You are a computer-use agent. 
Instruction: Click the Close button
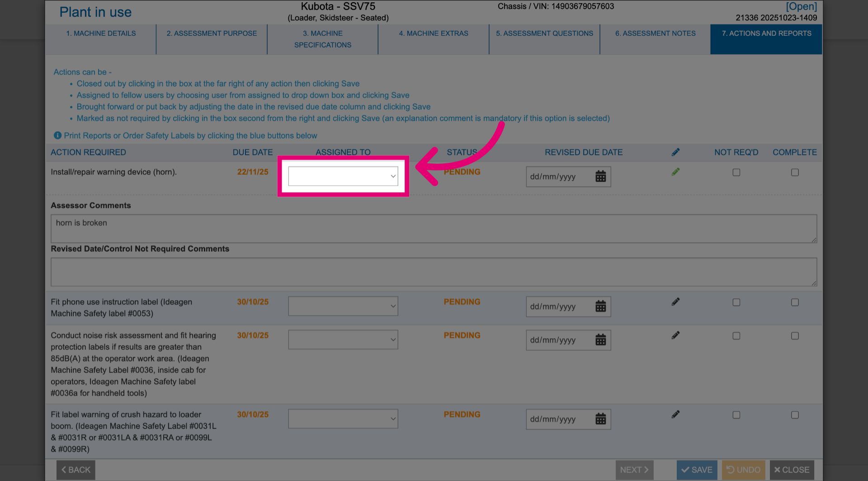coord(792,470)
